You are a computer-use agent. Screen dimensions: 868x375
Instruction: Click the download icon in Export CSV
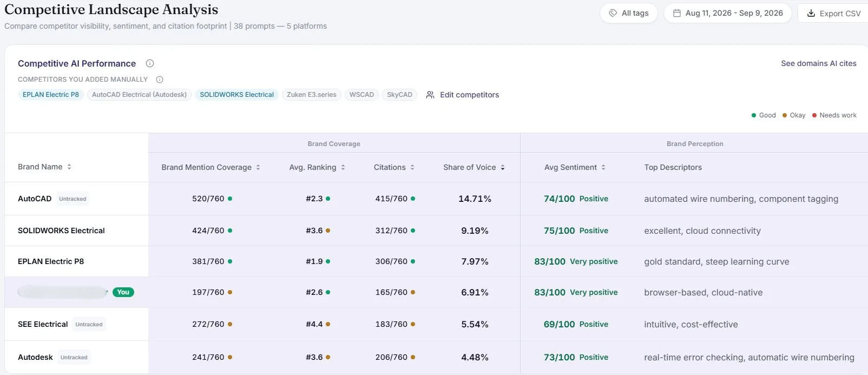tap(811, 14)
